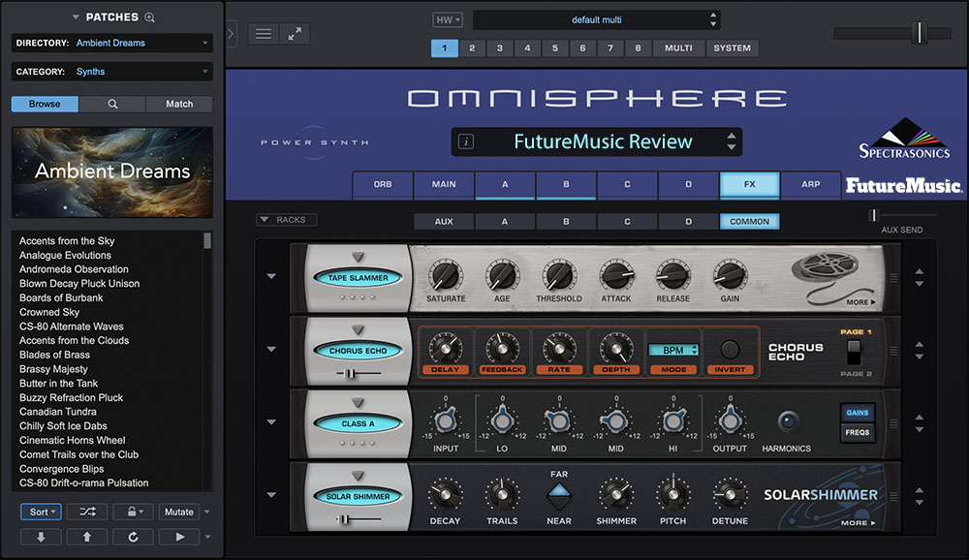This screenshot has width=969, height=560.
Task: Flip the Chorus Echo Page 1/Page 2 switch
Action: point(854,353)
